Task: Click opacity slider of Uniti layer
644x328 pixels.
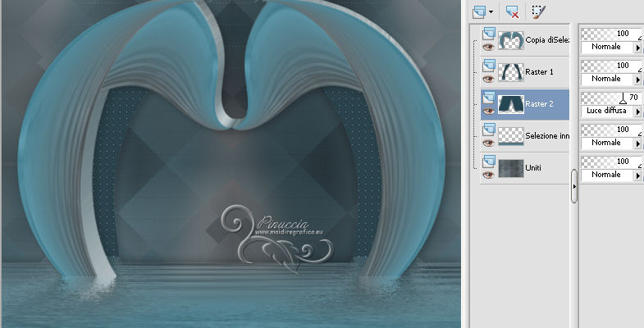Action: click(x=611, y=162)
